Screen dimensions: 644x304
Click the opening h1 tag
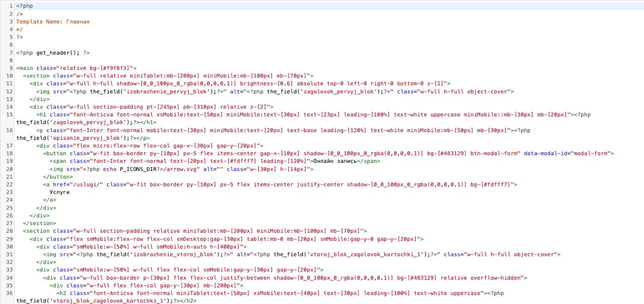[x=41, y=115]
